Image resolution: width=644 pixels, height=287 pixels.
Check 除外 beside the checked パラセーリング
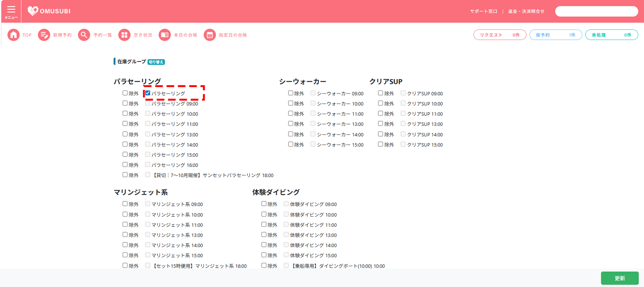pos(125,93)
